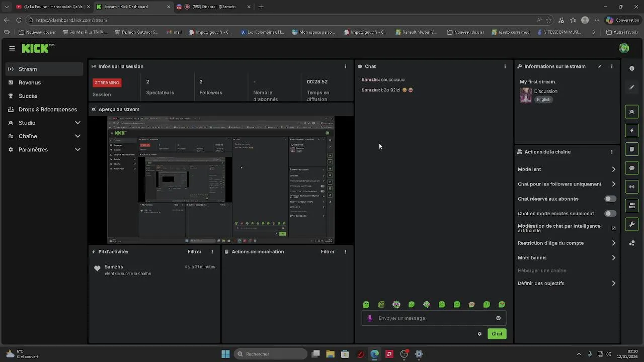
Task: Click Filtrer in Fil d'activités panel
Action: coord(194,252)
